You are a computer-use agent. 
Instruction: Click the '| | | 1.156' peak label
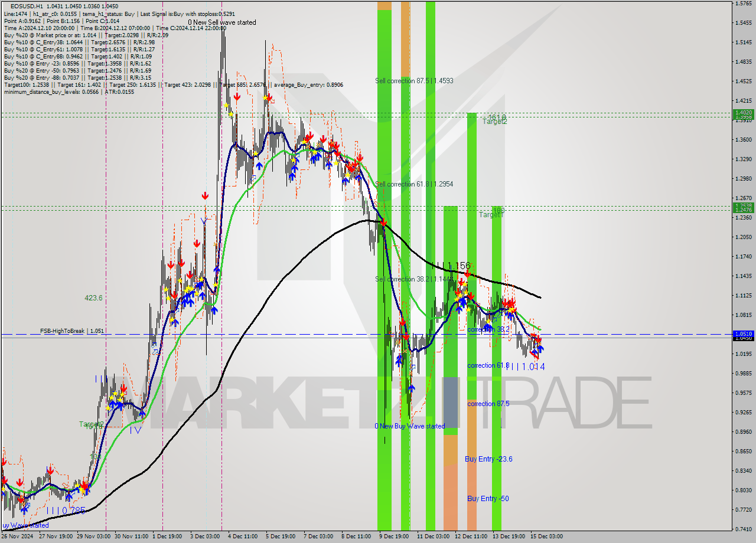[450, 266]
